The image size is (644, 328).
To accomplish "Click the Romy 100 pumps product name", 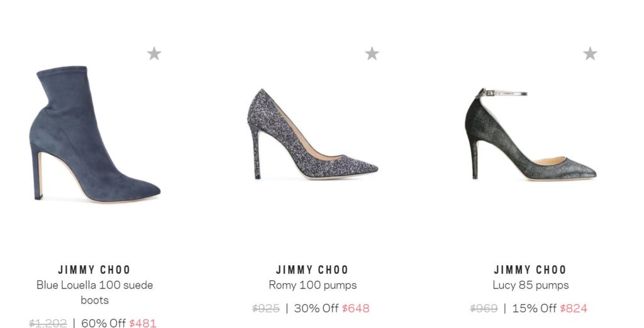I will pyautogui.click(x=313, y=285).
